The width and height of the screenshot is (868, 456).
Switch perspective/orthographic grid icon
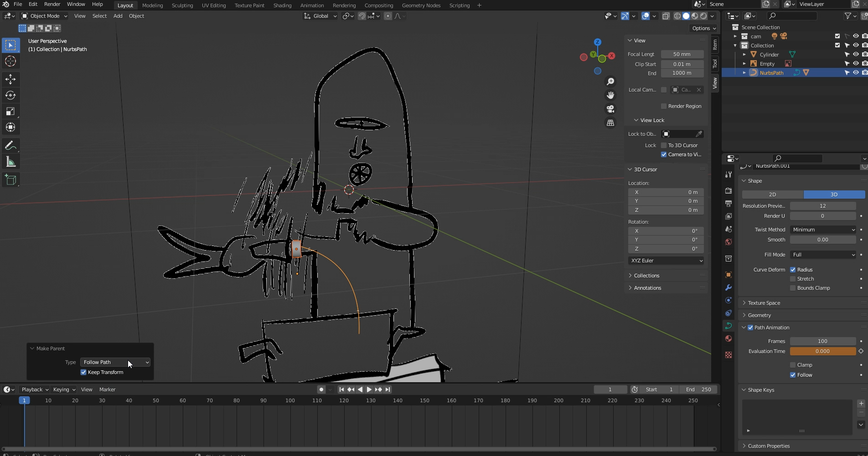coord(610,123)
